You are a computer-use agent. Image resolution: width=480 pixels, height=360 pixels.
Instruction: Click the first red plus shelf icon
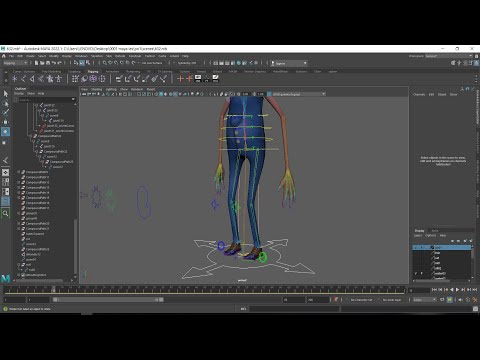(180, 79)
